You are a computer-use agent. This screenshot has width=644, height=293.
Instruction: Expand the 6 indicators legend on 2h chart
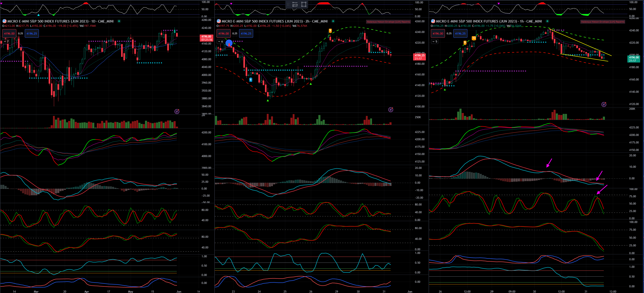pos(220,42)
